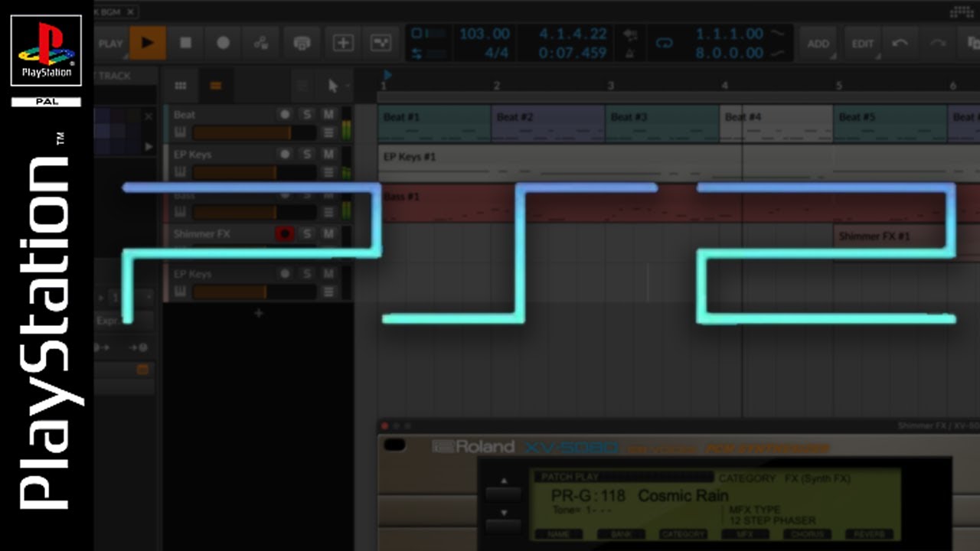This screenshot has width=980, height=551.
Task: Click the icon above the metronome
Action: coord(630,34)
